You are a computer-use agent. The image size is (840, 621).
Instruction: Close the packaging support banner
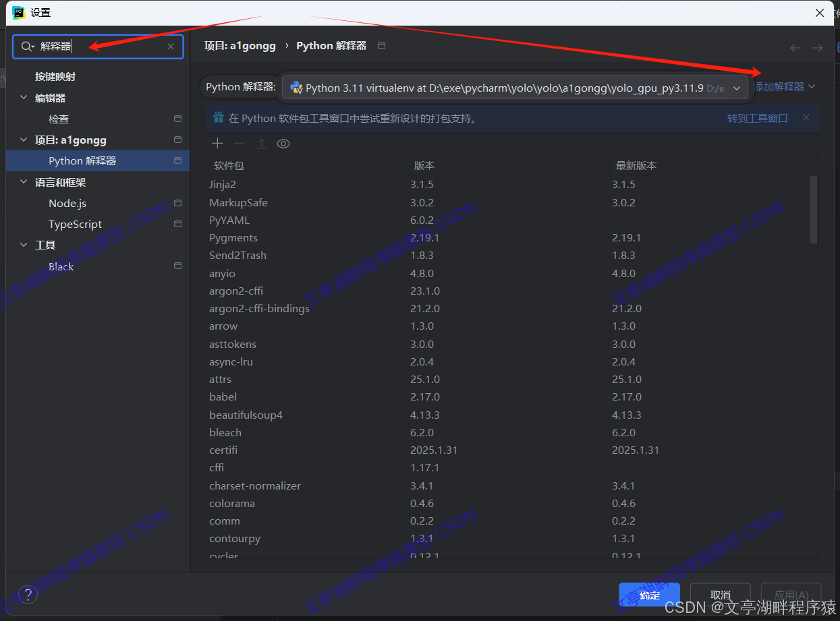[806, 117]
